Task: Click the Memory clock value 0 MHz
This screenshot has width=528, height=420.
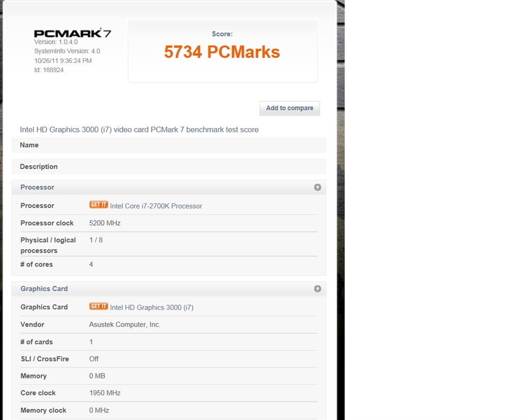Action: tap(99, 411)
